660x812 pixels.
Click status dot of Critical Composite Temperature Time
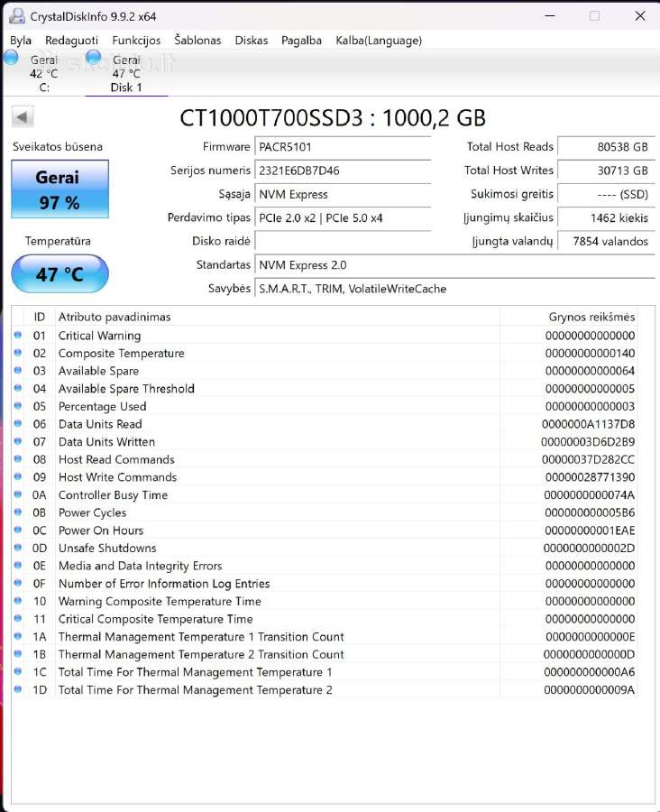(x=18, y=618)
